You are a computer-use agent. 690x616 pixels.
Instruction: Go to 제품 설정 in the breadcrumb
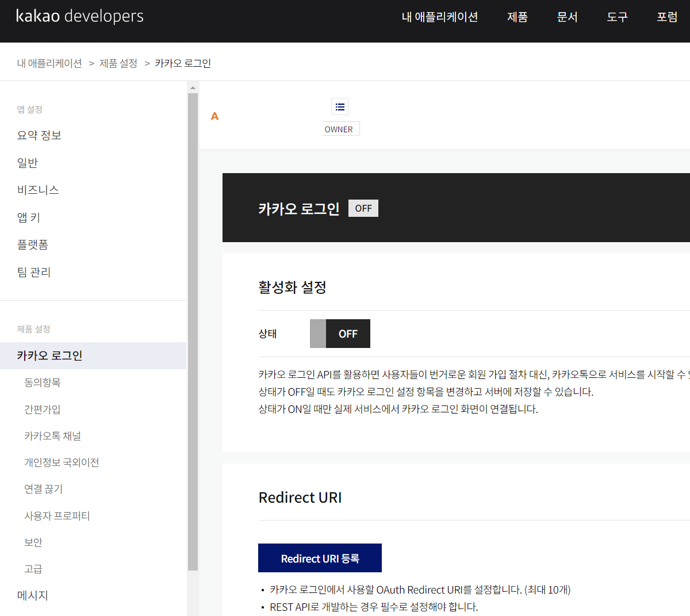point(118,63)
